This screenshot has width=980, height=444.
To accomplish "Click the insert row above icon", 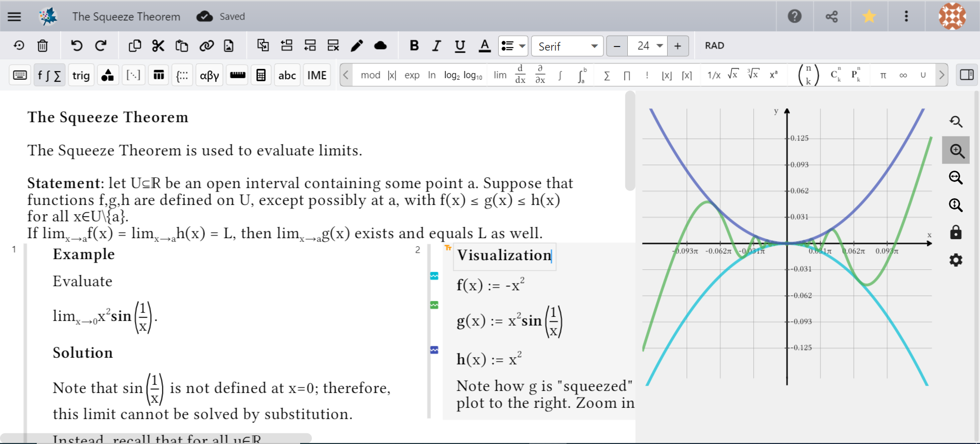I will tap(287, 45).
